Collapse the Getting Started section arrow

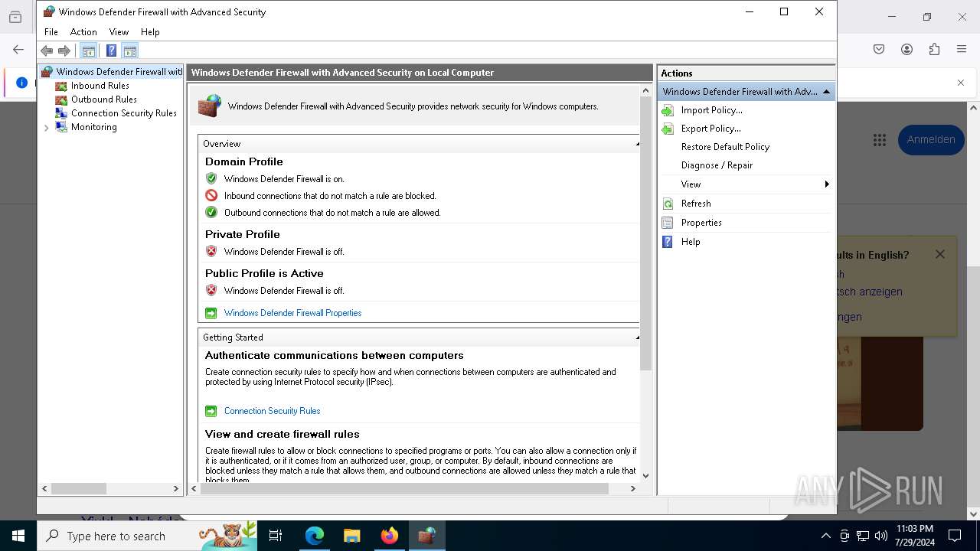[x=637, y=337]
